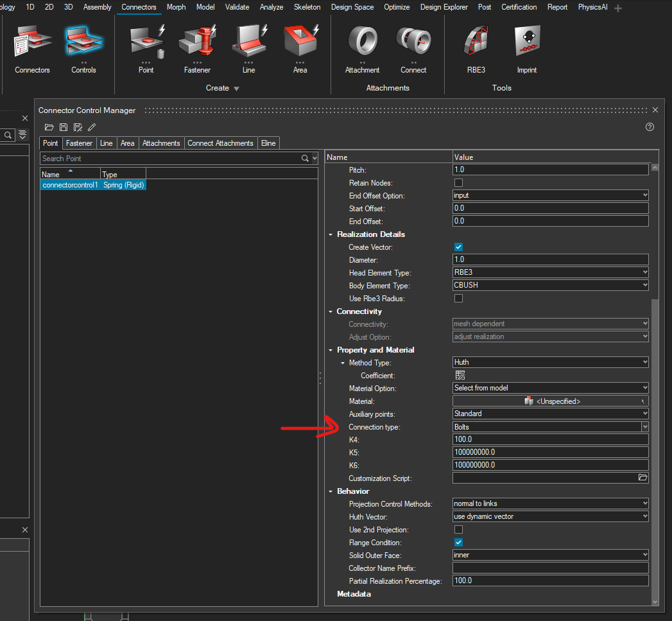The image size is (672, 621).
Task: Sort list by the Name column header
Action: [x=71, y=173]
